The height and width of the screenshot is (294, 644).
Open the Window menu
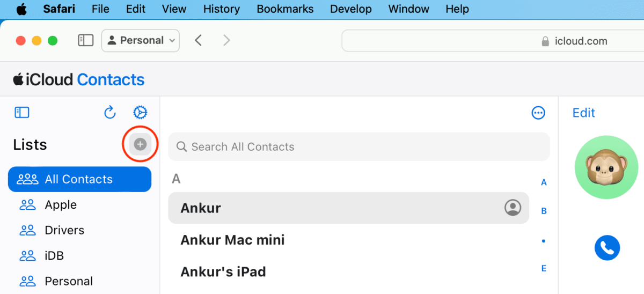[408, 9]
